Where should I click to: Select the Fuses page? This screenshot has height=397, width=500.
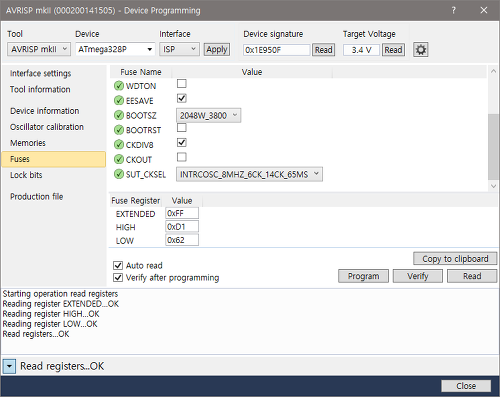53,159
